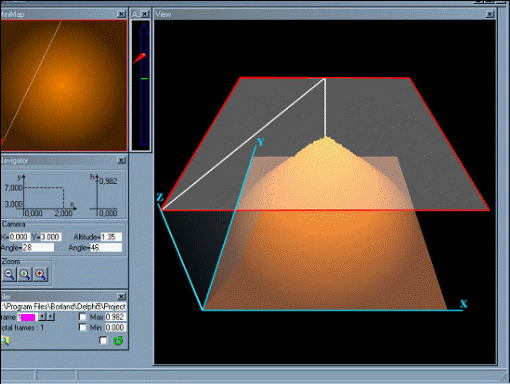Click the green tick marker on altitude slider
Image resolution: width=510 pixels, height=384 pixels.
[x=144, y=79]
